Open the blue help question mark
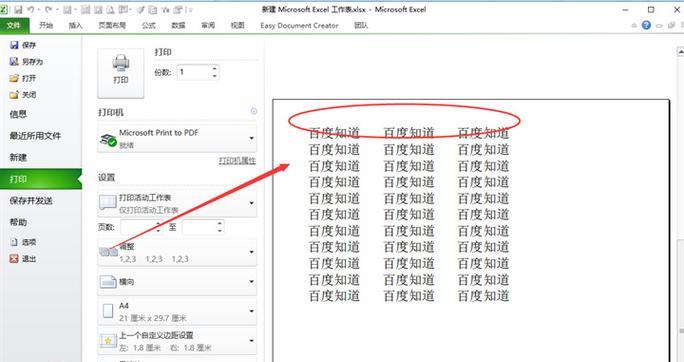 (646, 25)
